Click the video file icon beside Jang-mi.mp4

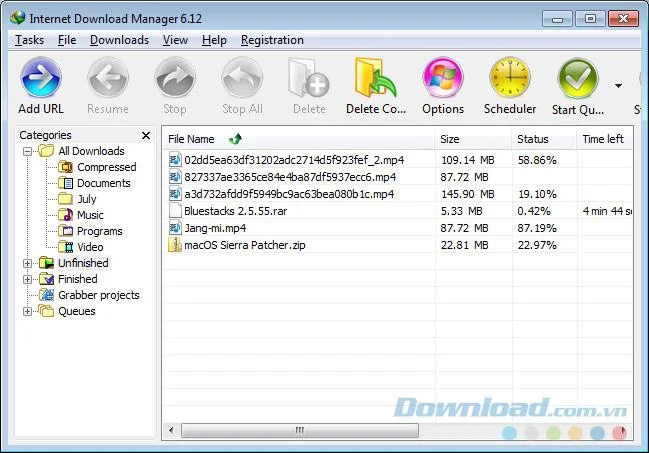(x=175, y=228)
